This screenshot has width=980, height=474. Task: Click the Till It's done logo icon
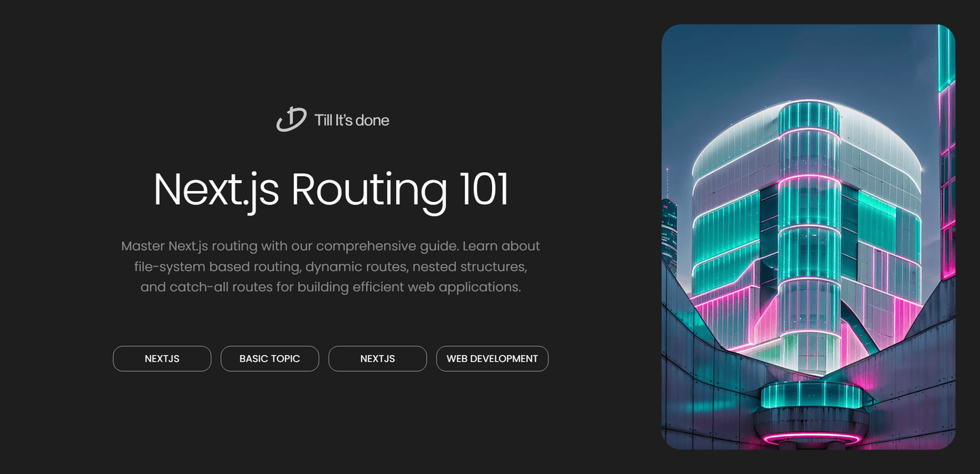coord(291,120)
